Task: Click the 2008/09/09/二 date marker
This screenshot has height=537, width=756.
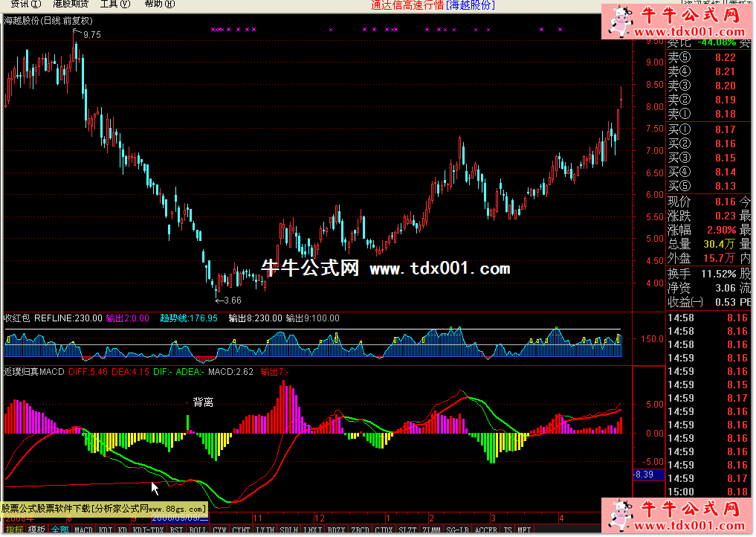Action: [x=181, y=518]
